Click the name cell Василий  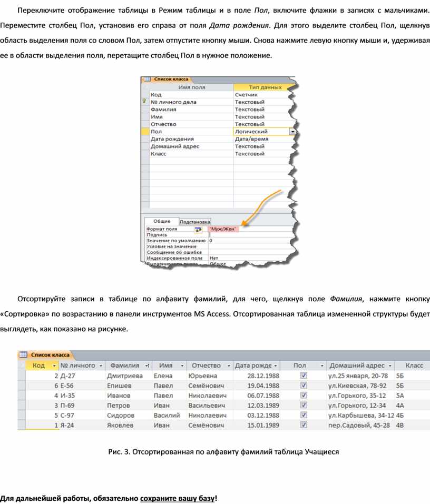tap(167, 415)
